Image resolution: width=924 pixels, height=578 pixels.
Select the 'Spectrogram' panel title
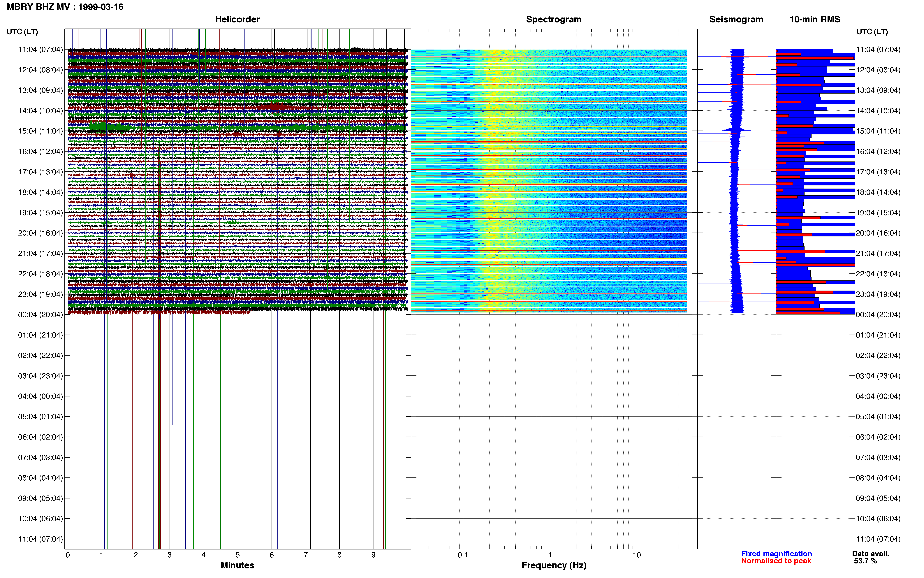(x=554, y=19)
